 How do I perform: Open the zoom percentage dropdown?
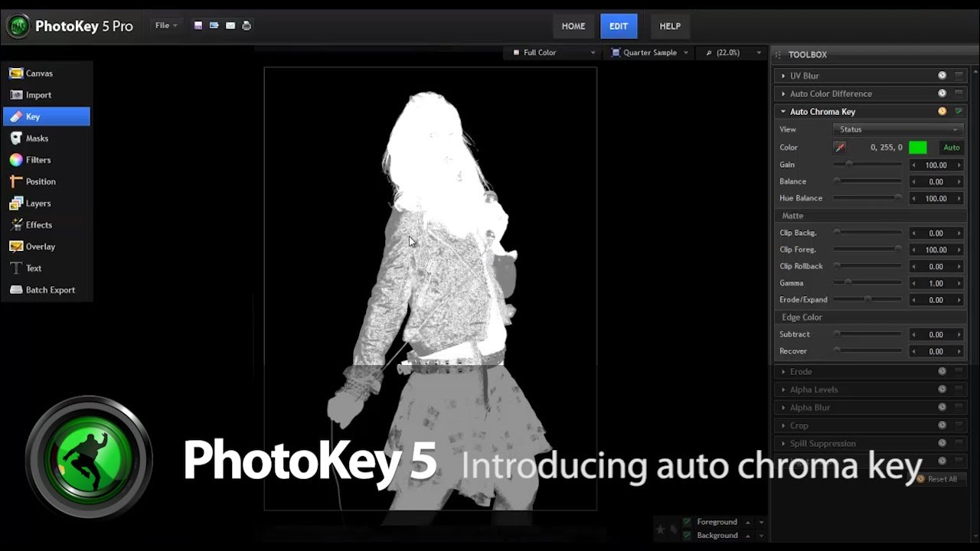pyautogui.click(x=733, y=53)
